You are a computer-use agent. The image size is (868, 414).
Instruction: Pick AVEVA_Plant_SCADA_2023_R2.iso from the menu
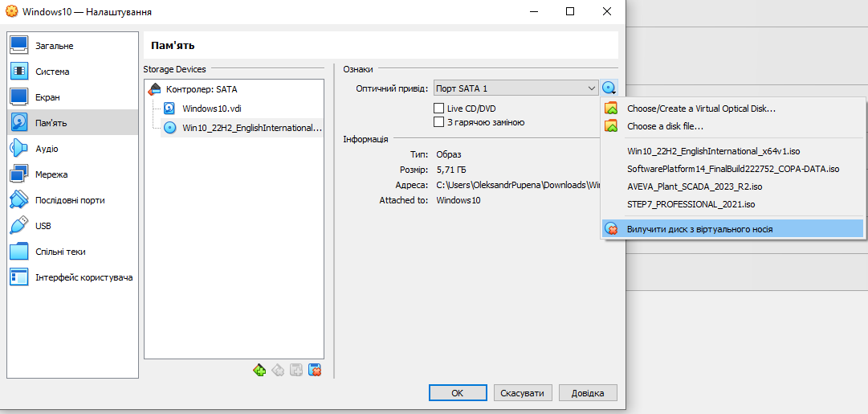[732, 187]
